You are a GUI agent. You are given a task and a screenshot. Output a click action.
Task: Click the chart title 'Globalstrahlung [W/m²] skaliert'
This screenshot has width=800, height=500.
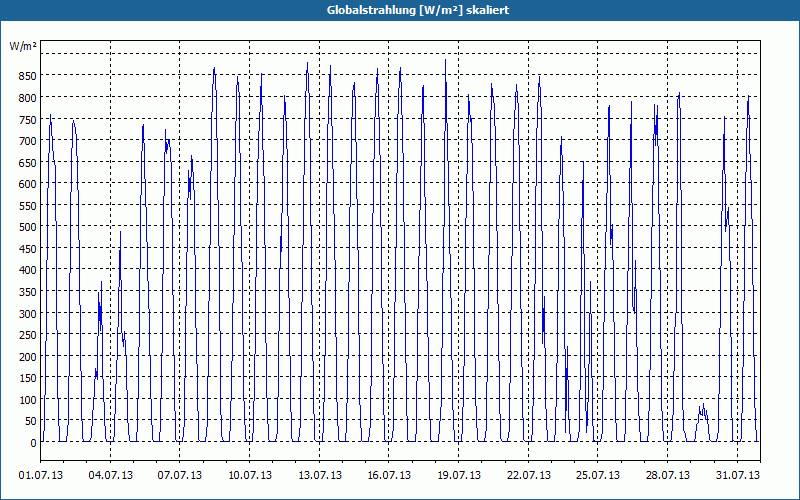point(418,10)
